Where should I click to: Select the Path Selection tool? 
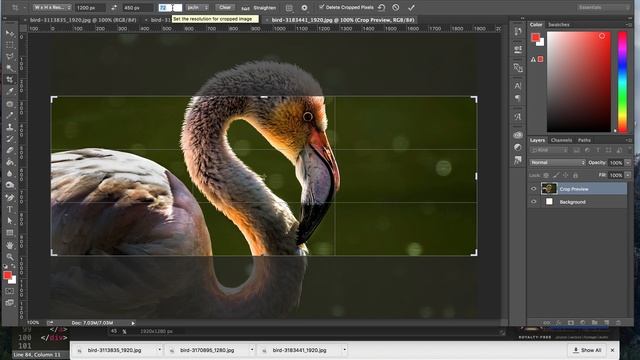tap(10, 221)
